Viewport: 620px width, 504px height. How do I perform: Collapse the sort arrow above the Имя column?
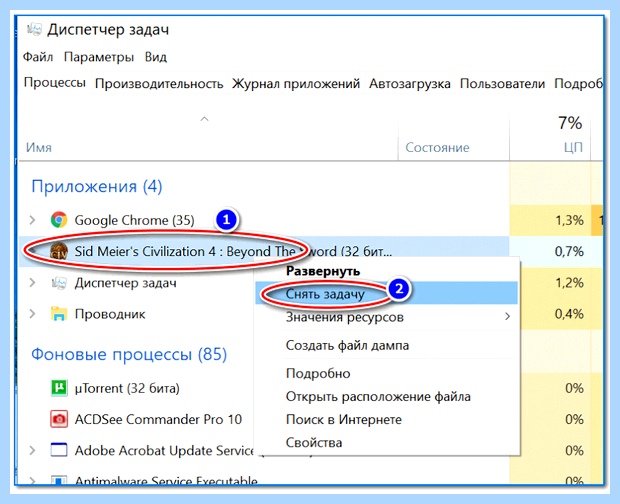204,119
